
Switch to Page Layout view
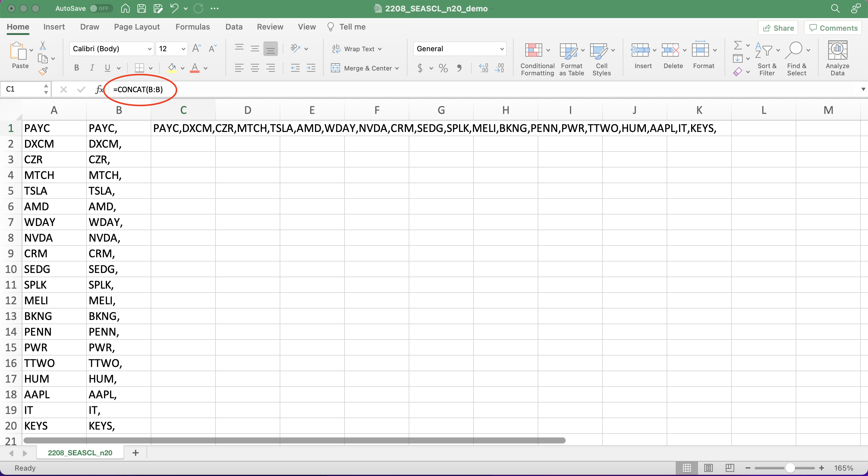708,468
